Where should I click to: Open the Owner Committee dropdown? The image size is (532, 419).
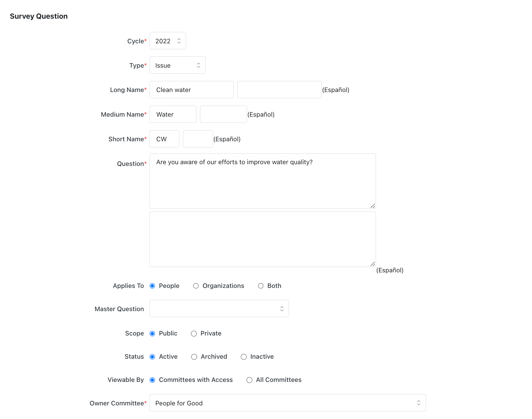pos(287,403)
